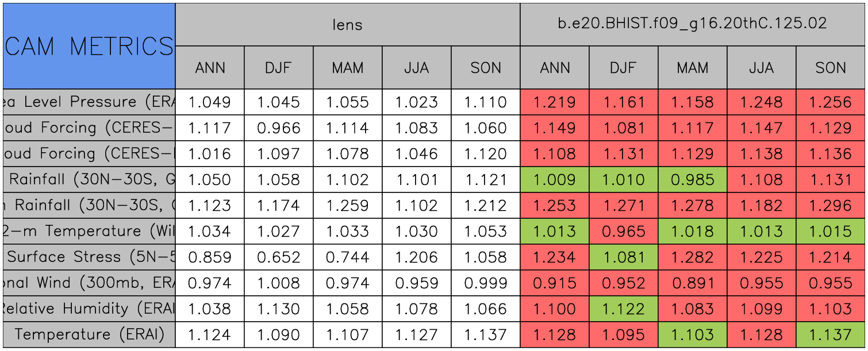The image size is (868, 351).
Task: Select the lens ANN column header
Action: (210, 68)
